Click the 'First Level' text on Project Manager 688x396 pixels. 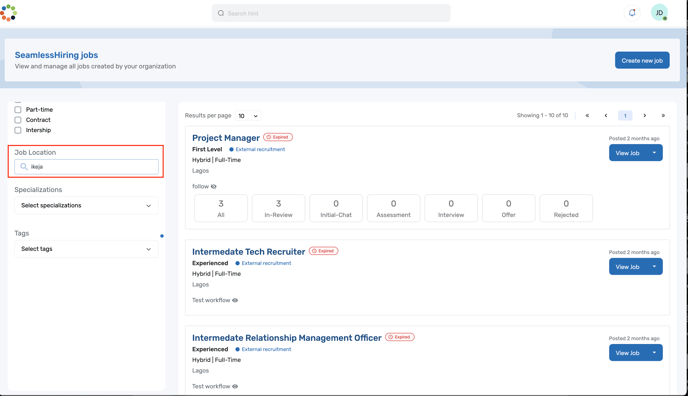pos(207,150)
